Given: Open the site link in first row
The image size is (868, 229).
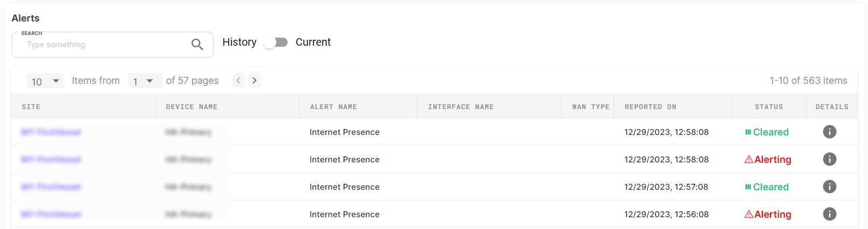Looking at the screenshot, I should tap(51, 132).
